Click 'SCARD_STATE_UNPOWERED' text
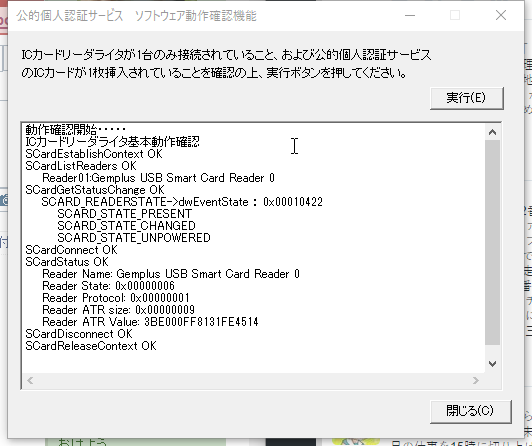532x446 pixels. tap(134, 238)
